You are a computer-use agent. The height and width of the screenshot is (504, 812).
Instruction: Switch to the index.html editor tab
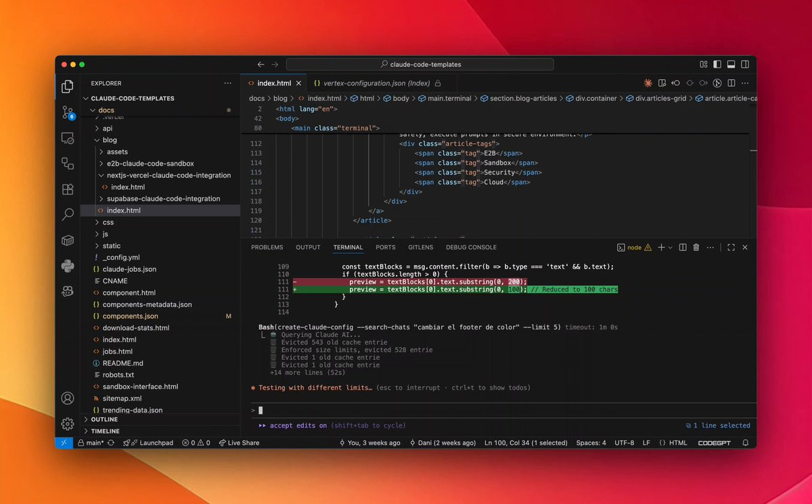tap(274, 83)
